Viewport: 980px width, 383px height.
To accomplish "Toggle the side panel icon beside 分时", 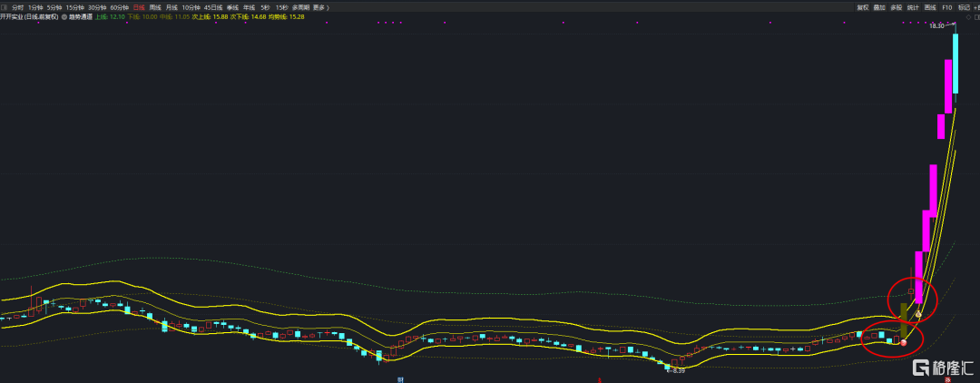I will [x=4, y=7].
